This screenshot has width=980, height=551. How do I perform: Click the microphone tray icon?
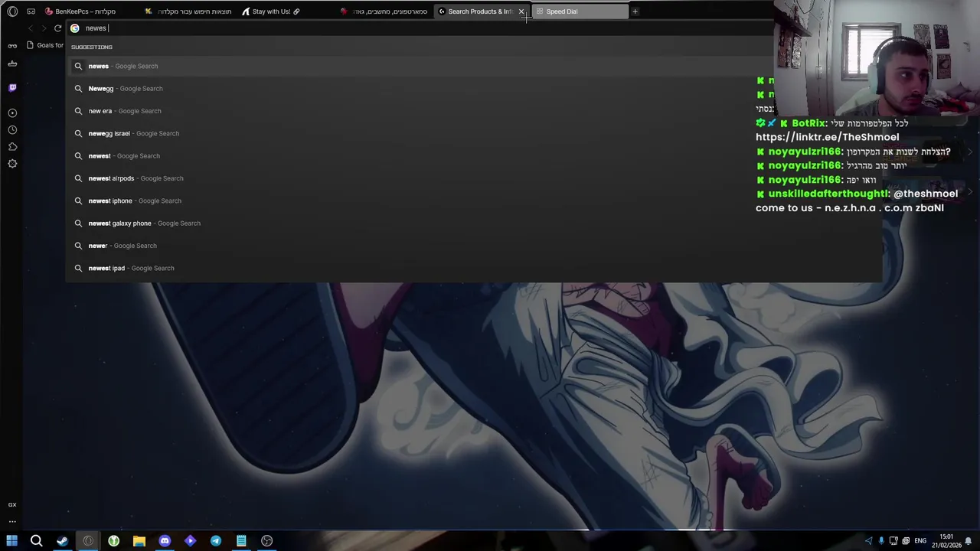(880, 541)
